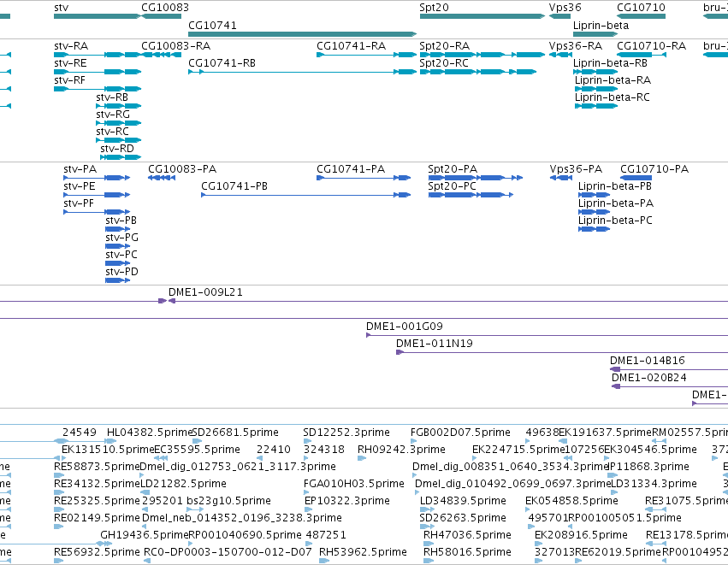Click the Spt20-PA protein feature
Image resolution: width=728 pixels, height=565 pixels.
(x=476, y=178)
